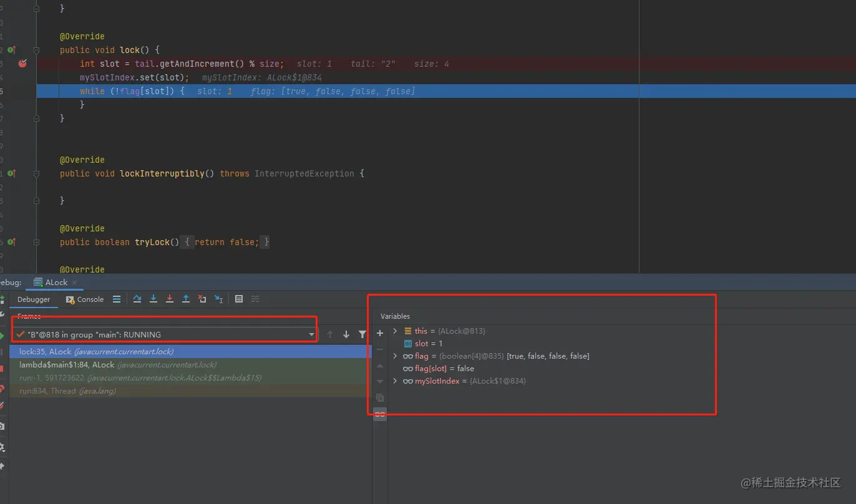Select the run:-1, 591723622 stack frame

click(x=190, y=378)
